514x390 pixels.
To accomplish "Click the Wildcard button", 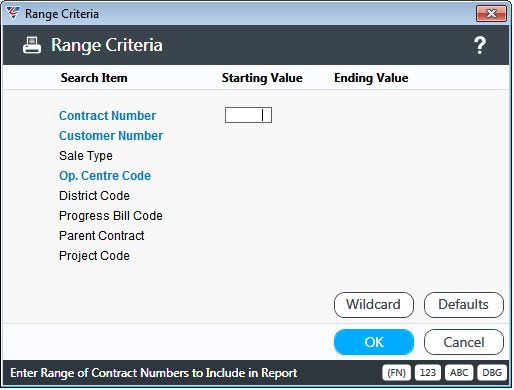I will click(x=374, y=305).
